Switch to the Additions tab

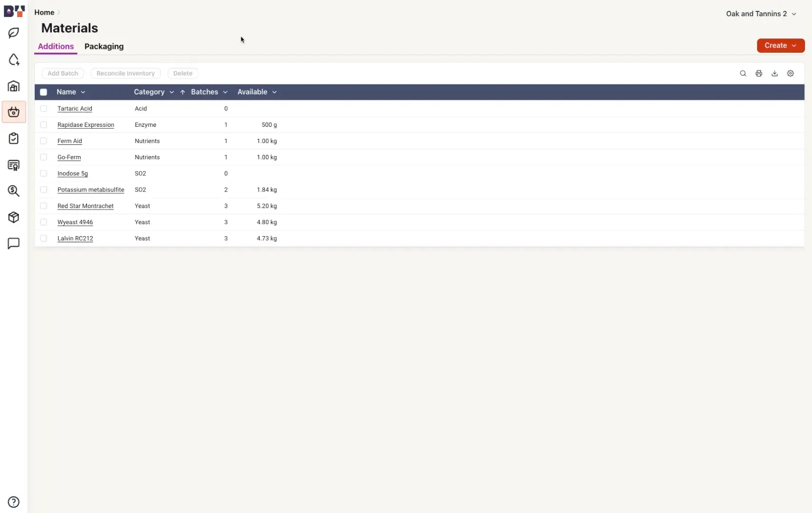coord(56,47)
